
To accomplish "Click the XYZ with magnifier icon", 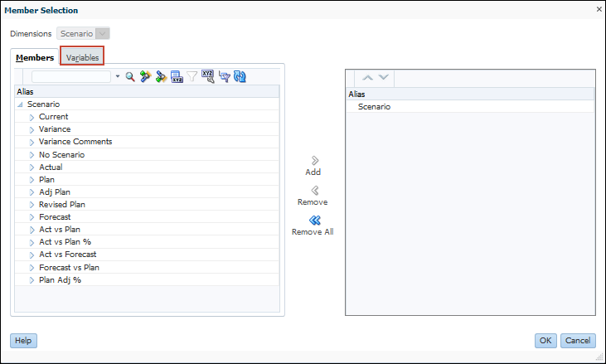I will click(208, 76).
